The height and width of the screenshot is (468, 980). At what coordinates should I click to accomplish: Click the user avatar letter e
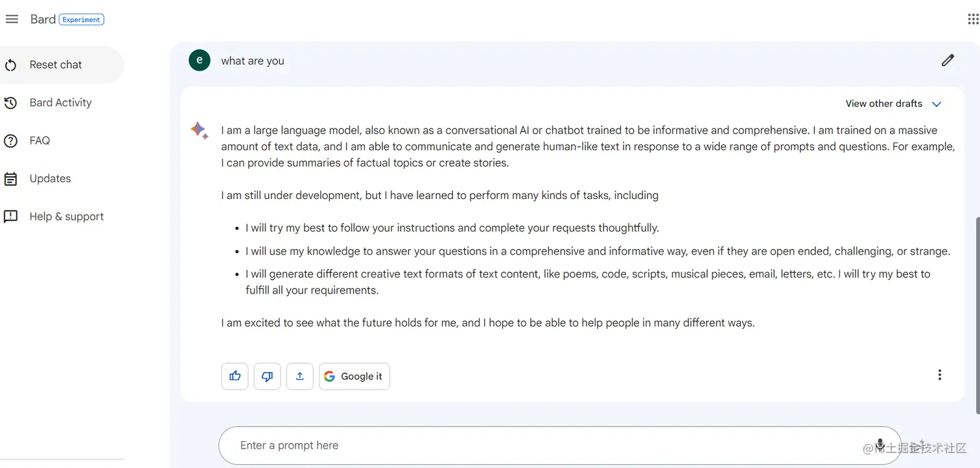pyautogui.click(x=199, y=60)
